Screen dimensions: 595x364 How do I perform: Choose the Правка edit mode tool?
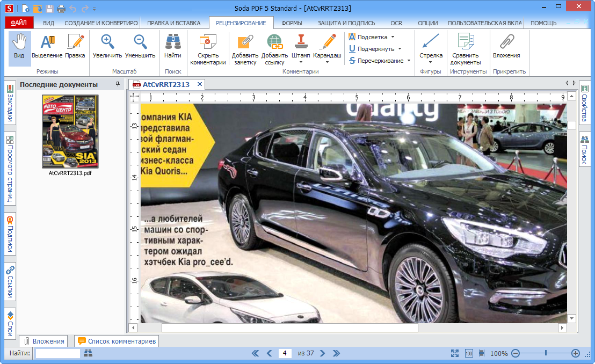75,47
